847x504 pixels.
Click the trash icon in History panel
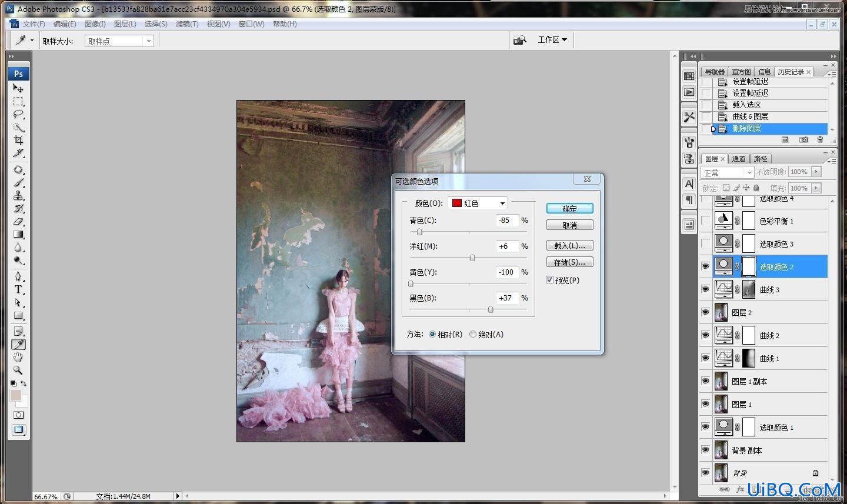(x=820, y=140)
